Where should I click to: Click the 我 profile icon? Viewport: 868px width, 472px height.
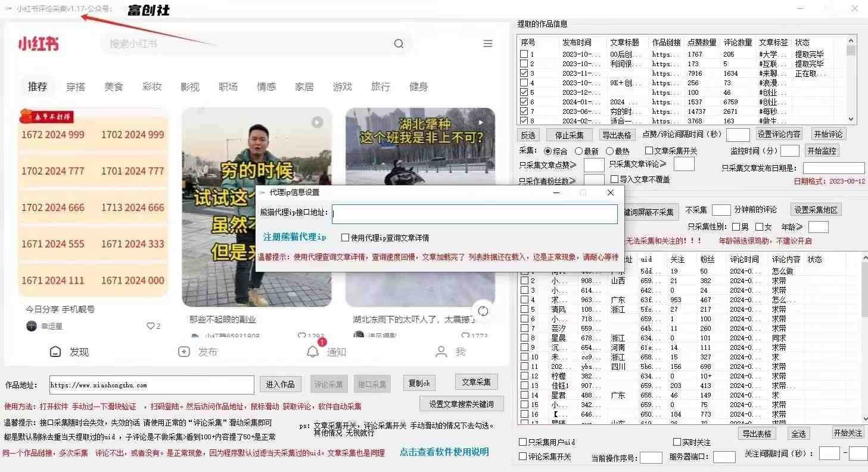[x=440, y=352]
